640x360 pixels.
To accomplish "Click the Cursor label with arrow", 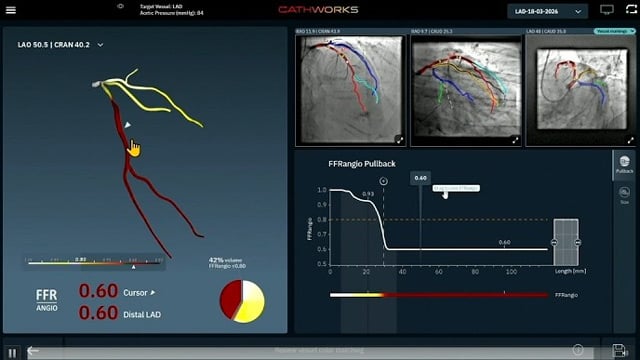I will tap(139, 293).
